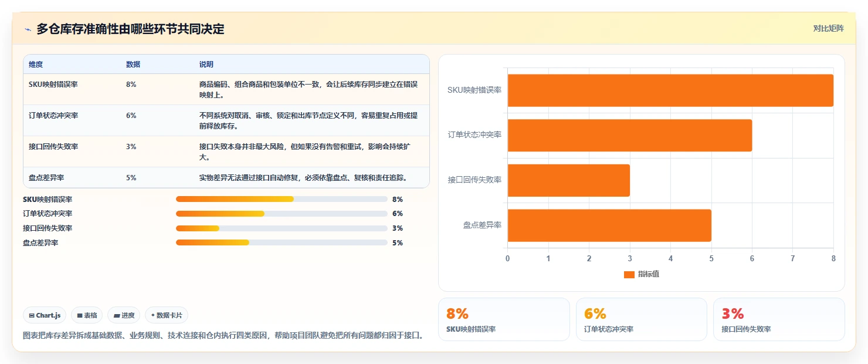Viewport: 868px width, 364px height.
Task: Open the 6% 订单状态冲突率 data card
Action: point(642,319)
